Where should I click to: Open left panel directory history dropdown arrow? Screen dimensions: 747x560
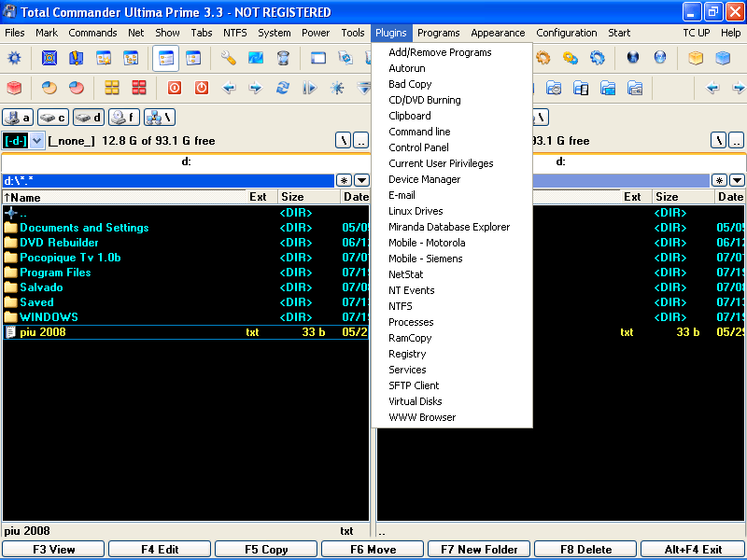[x=361, y=180]
